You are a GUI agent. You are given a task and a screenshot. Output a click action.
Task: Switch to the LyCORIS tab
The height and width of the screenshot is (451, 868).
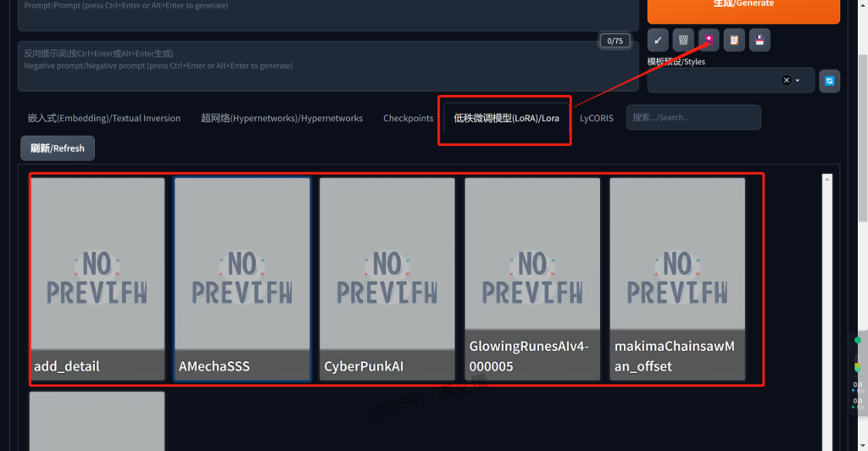[x=596, y=119]
